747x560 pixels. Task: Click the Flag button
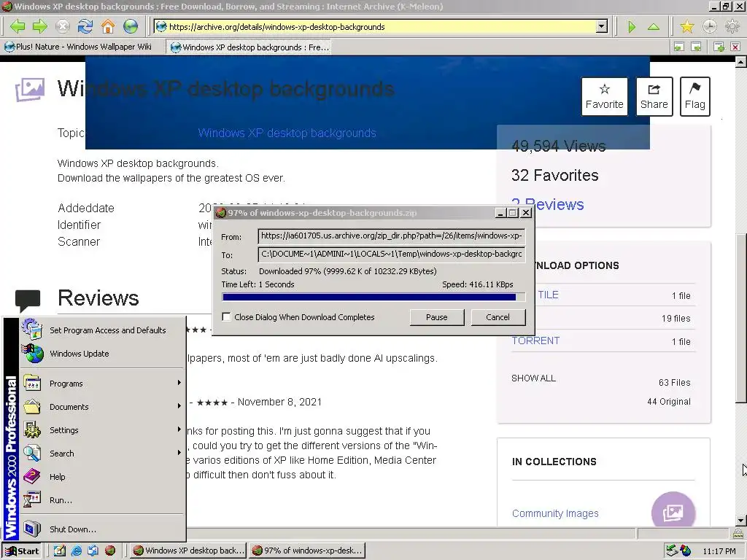pyautogui.click(x=694, y=97)
